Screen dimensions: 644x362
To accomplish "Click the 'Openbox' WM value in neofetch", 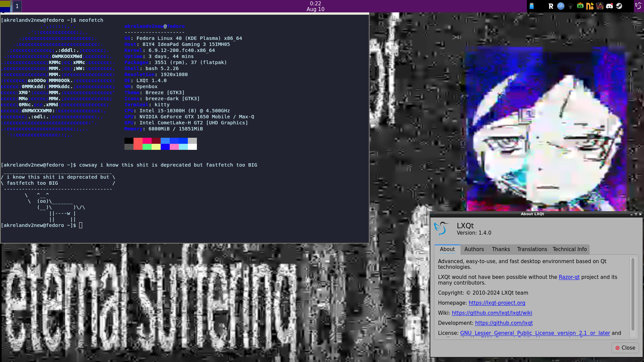I will tap(147, 87).
